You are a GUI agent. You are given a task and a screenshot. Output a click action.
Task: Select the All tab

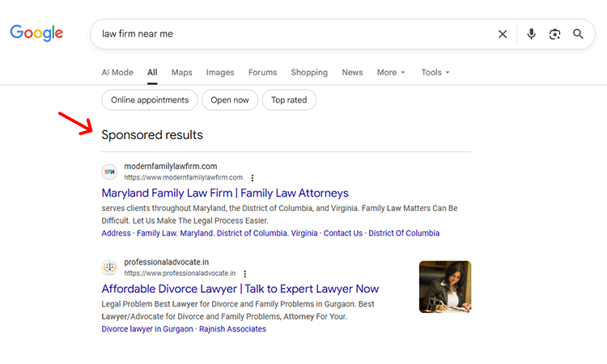[x=152, y=72]
